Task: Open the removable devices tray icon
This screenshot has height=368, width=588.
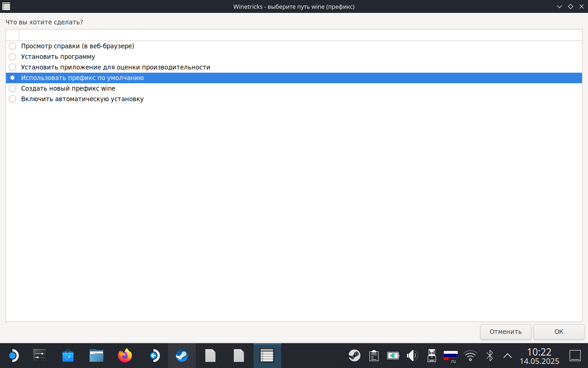Action: point(431,356)
